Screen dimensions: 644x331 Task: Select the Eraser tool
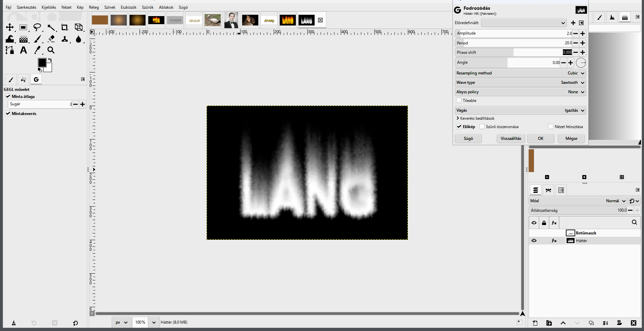51,39
